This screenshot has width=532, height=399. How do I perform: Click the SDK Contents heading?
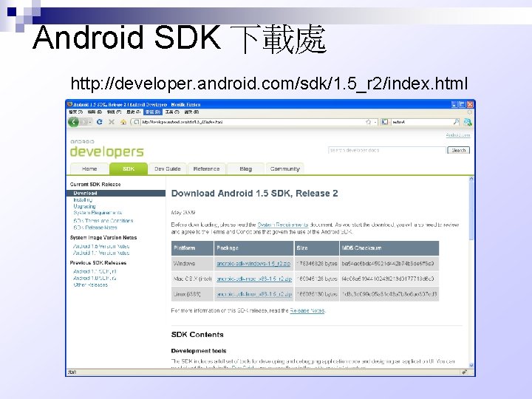click(197, 335)
